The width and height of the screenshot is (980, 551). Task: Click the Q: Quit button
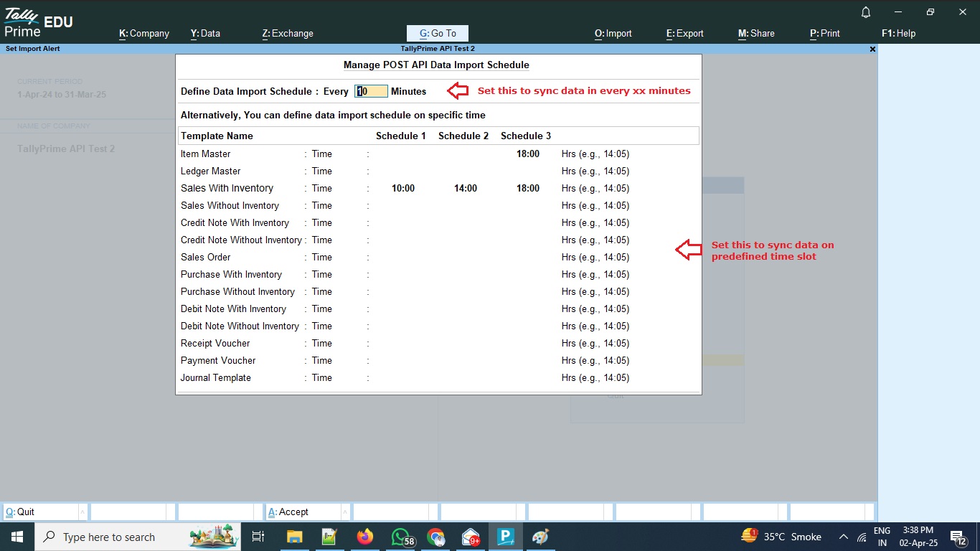pyautogui.click(x=41, y=512)
